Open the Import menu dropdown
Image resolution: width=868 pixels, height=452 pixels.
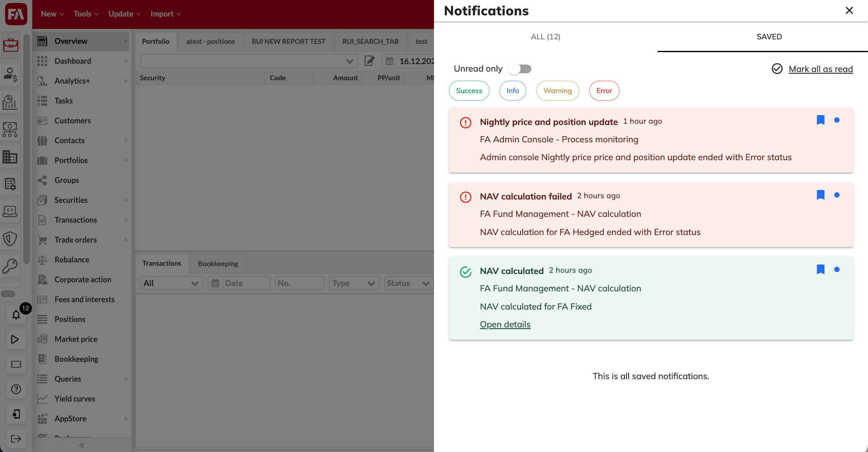point(166,14)
